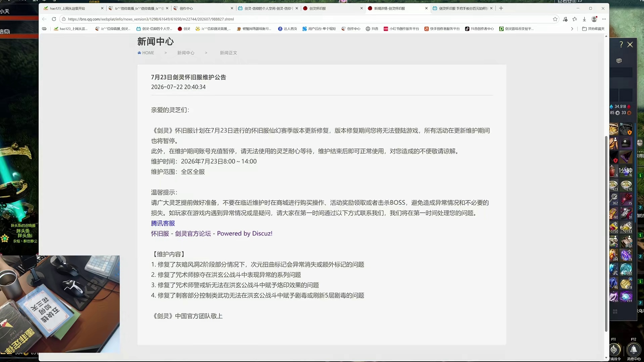Open the 抖音 bookmark

[x=372, y=29]
